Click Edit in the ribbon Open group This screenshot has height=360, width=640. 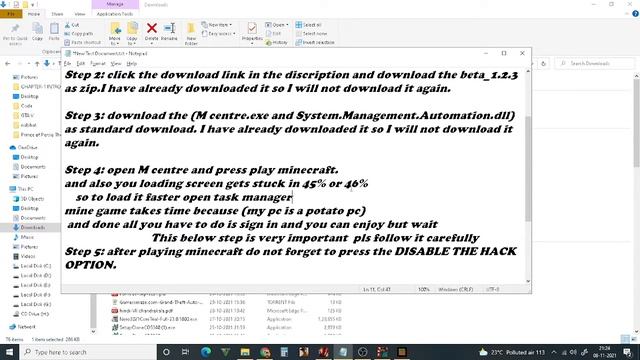tap(273, 33)
